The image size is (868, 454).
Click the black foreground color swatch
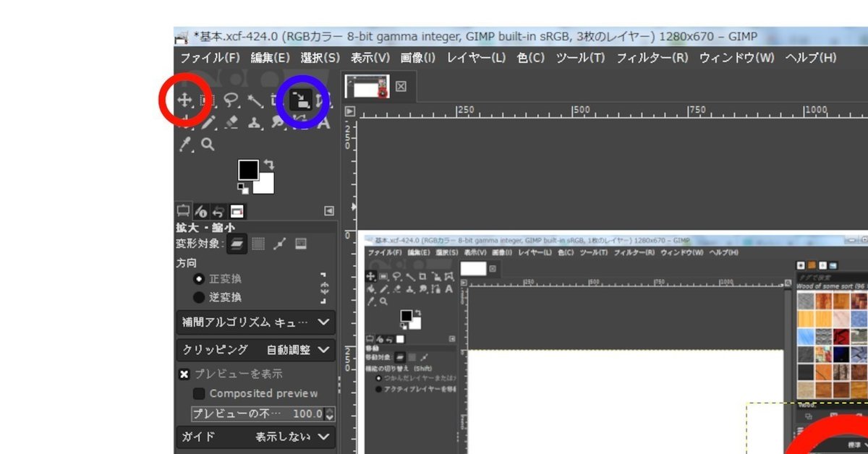coord(249,169)
